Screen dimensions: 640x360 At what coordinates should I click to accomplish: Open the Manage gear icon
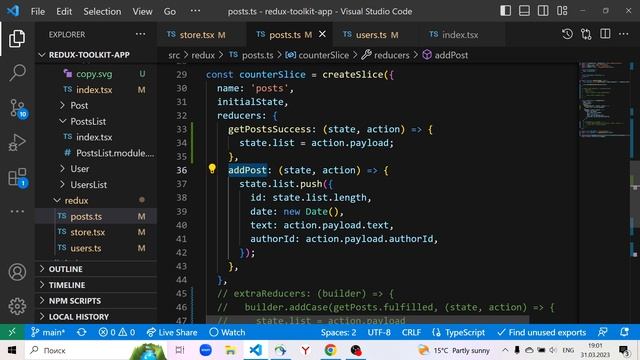point(17,306)
